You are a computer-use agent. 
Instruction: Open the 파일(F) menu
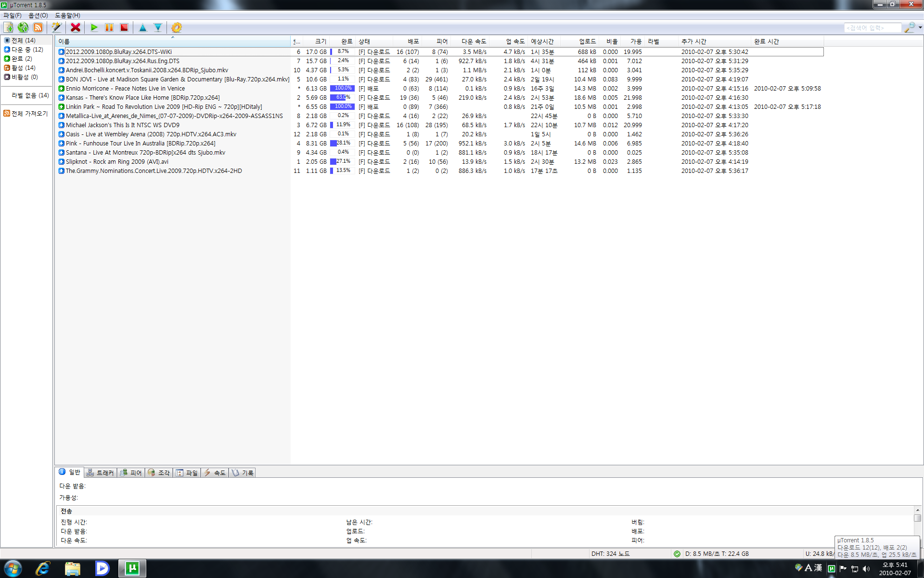(x=13, y=15)
